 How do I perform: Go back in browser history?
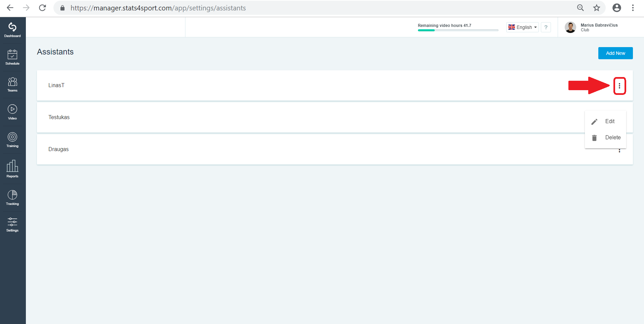[x=10, y=8]
